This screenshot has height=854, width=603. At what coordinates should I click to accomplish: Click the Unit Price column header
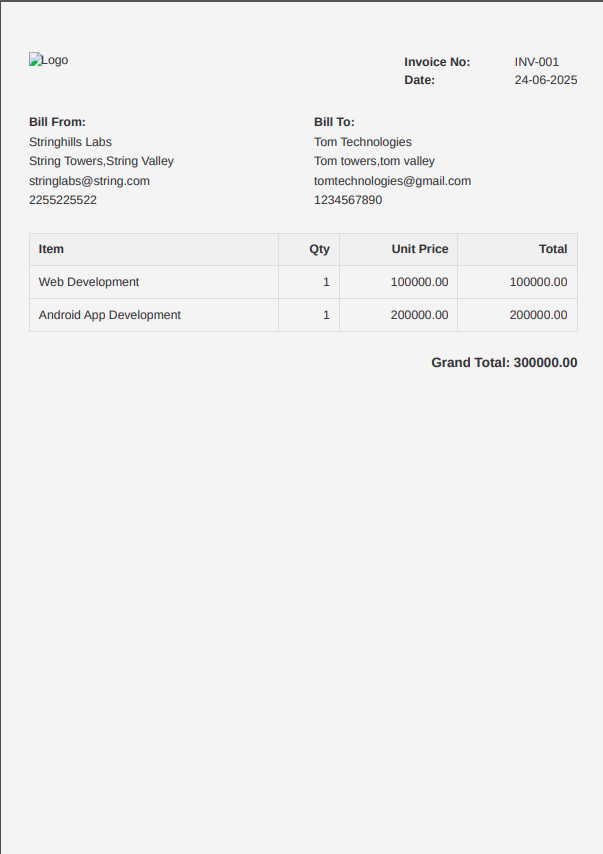419,249
